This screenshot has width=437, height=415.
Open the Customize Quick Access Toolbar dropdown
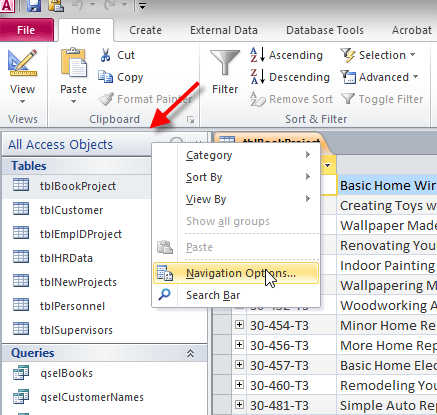tap(142, 6)
